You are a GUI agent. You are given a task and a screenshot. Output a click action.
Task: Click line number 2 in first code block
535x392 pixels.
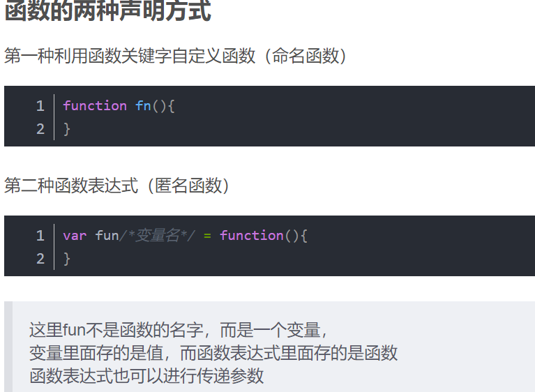coord(40,129)
